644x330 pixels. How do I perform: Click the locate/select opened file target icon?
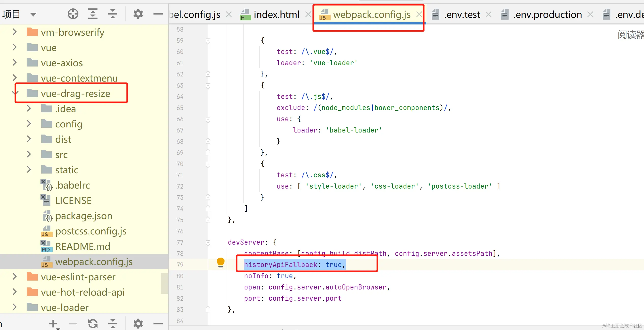(73, 14)
